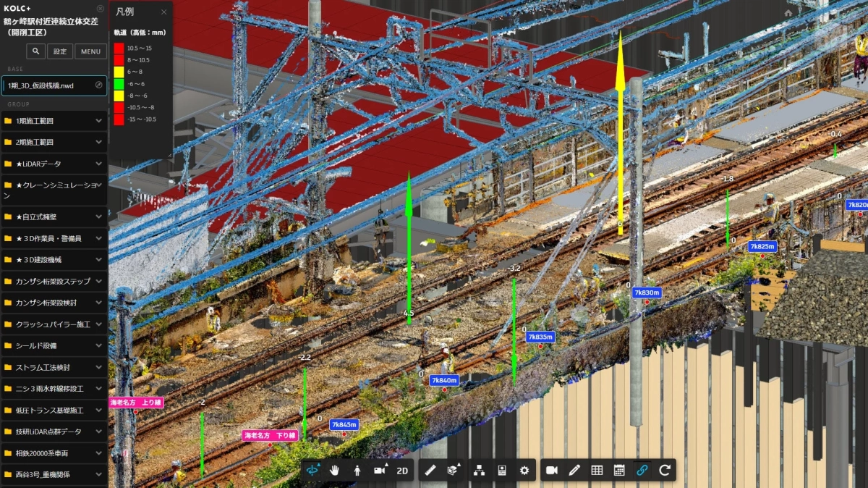The image size is (868, 488).
Task: Open the MENU button
Action: pos(90,51)
